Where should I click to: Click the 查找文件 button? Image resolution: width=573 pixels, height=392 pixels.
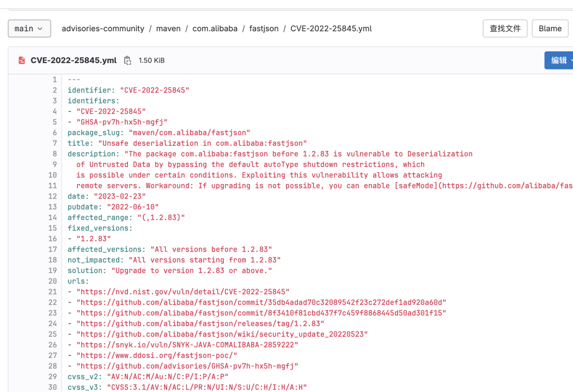505,29
